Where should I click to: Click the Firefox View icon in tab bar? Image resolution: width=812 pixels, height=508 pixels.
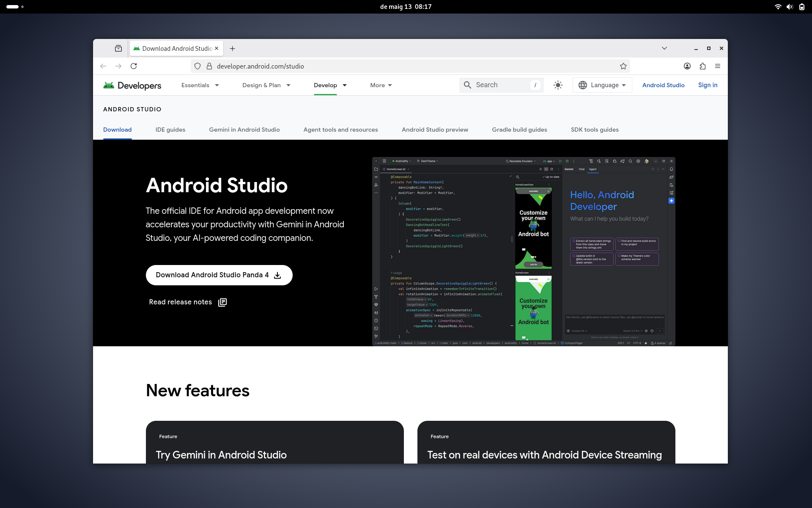coord(118,48)
